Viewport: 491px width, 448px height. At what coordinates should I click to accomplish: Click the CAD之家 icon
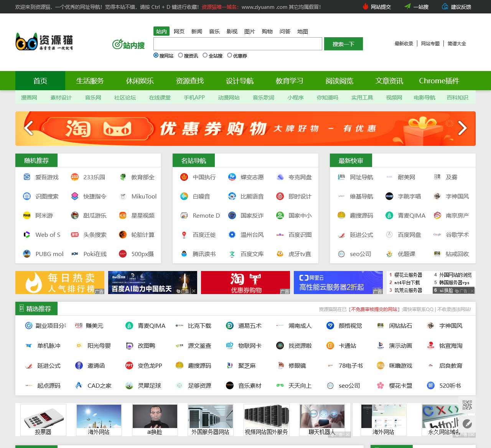(79, 385)
